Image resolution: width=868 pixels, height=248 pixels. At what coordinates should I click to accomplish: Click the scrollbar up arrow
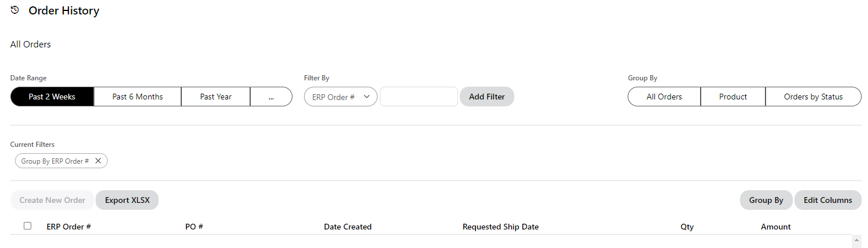pyautogui.click(x=857, y=238)
